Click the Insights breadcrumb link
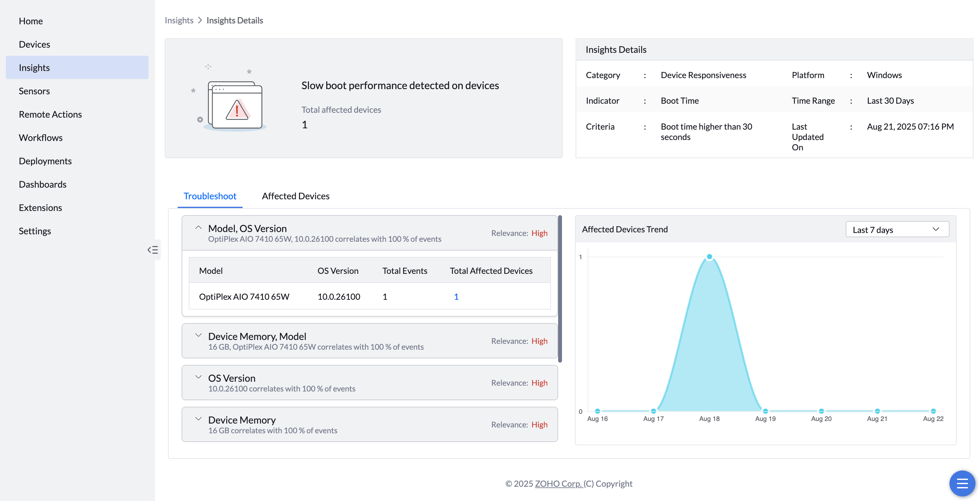The image size is (980, 501). pyautogui.click(x=179, y=20)
